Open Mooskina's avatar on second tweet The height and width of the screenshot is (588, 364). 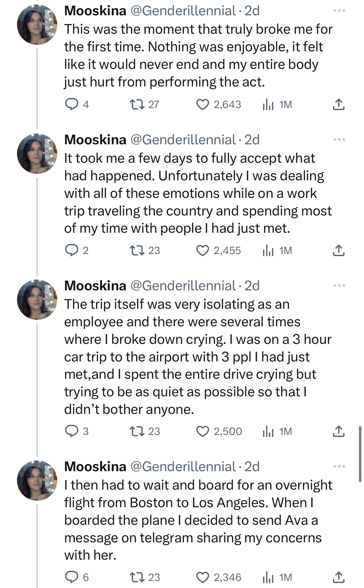37,154
